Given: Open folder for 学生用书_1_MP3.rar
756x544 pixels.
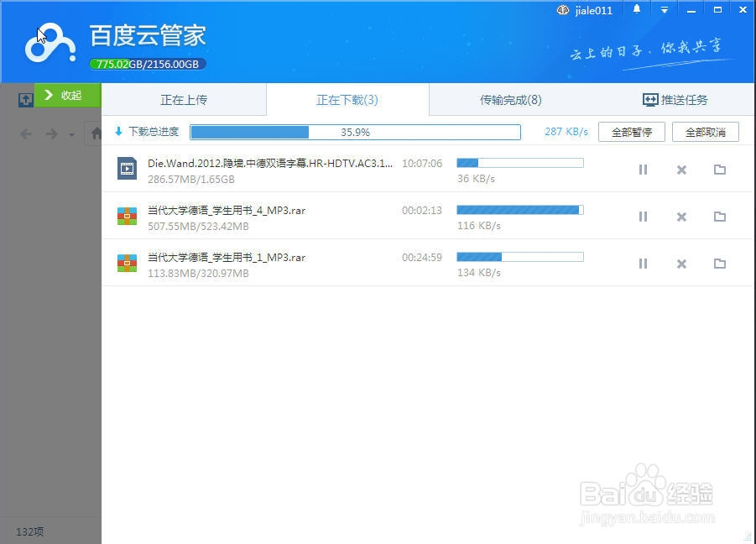Looking at the screenshot, I should [720, 264].
